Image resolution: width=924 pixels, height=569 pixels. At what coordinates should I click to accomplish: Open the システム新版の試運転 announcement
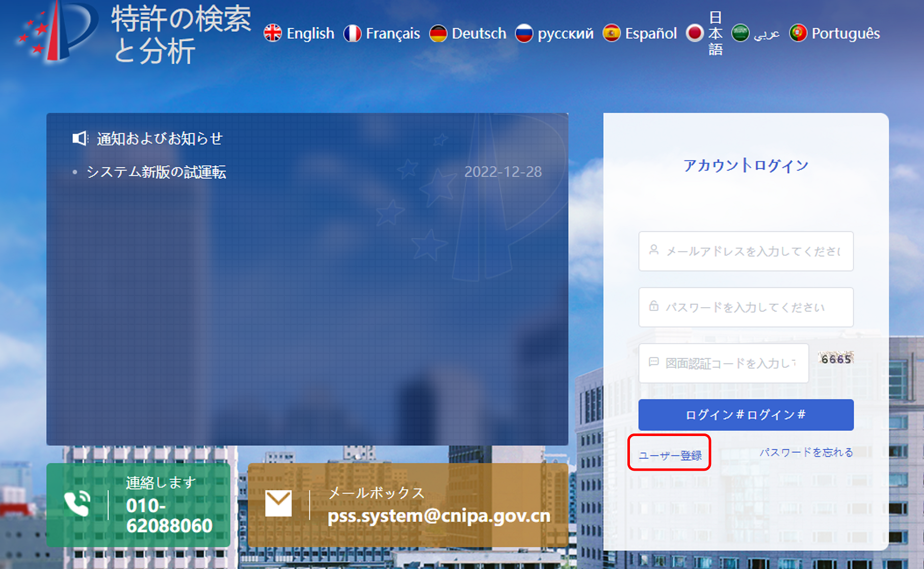(x=157, y=173)
